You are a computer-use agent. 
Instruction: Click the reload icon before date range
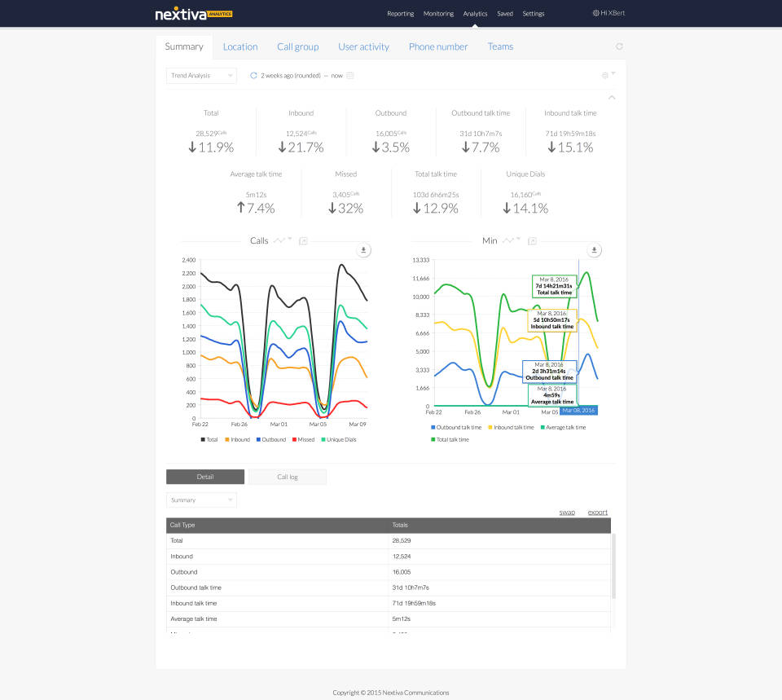(x=253, y=76)
